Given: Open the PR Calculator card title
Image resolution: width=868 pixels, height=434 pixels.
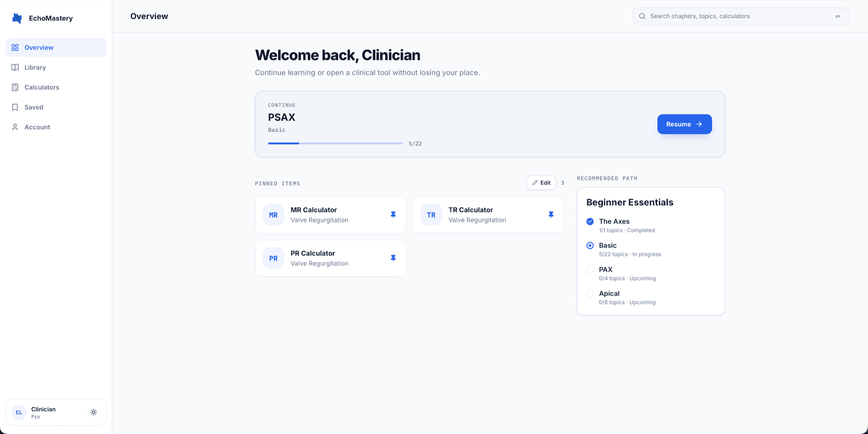Looking at the screenshot, I should (x=313, y=253).
